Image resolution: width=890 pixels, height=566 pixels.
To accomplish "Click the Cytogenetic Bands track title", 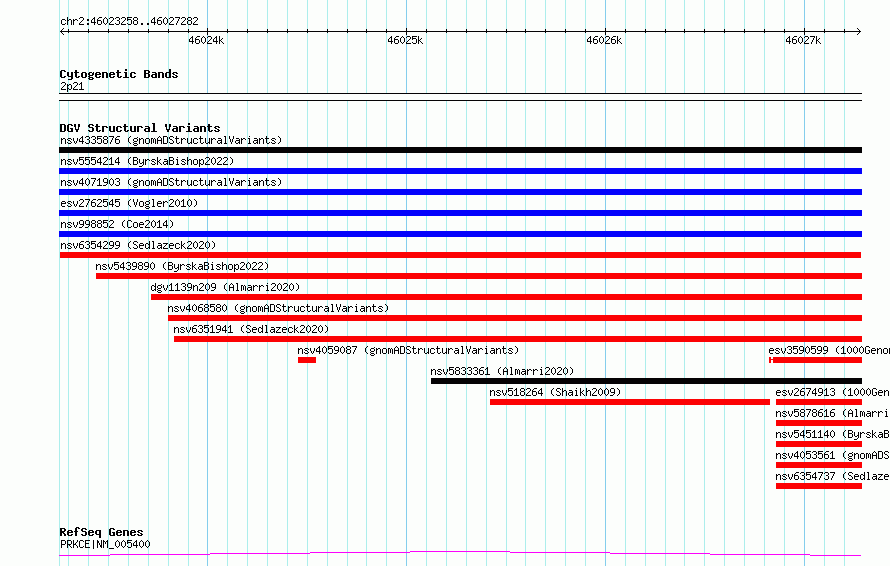I will [x=119, y=74].
